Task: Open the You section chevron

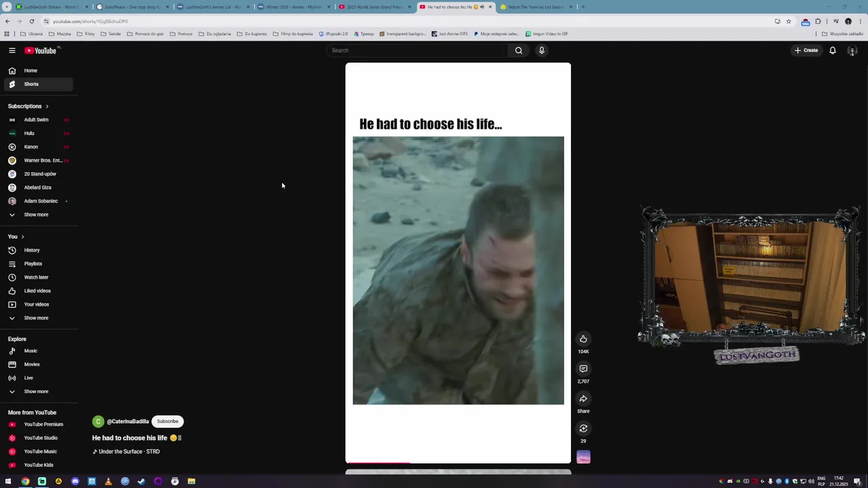Action: [x=22, y=237]
